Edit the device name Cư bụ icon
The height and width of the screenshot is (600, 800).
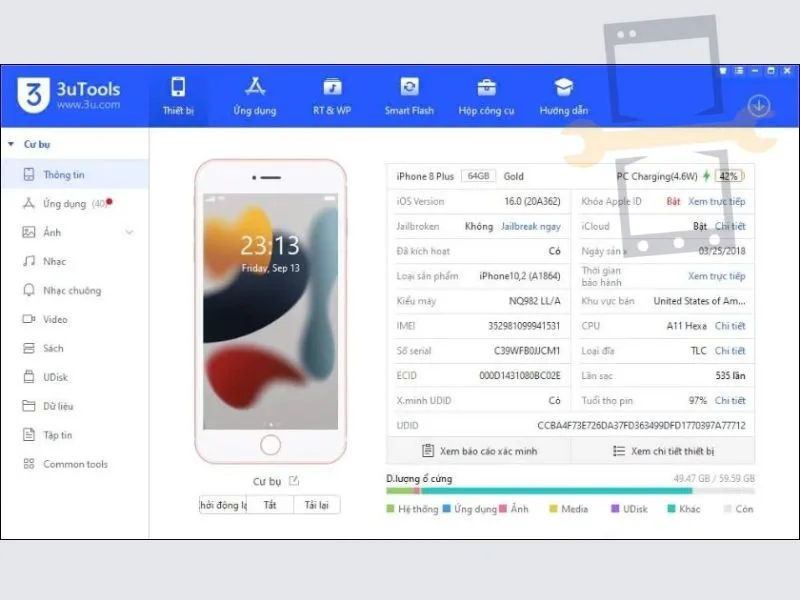tap(294, 481)
